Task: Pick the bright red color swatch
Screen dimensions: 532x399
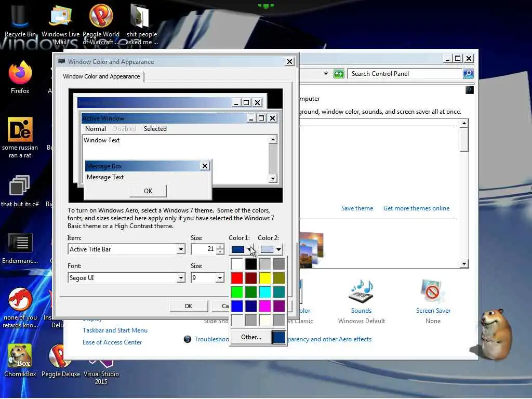Action: 237,278
